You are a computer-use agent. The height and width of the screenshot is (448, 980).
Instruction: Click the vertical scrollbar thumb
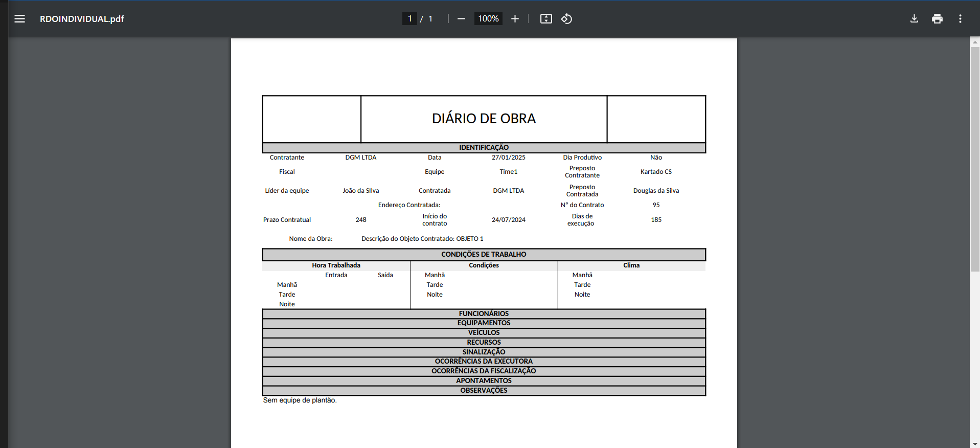[x=975, y=159]
